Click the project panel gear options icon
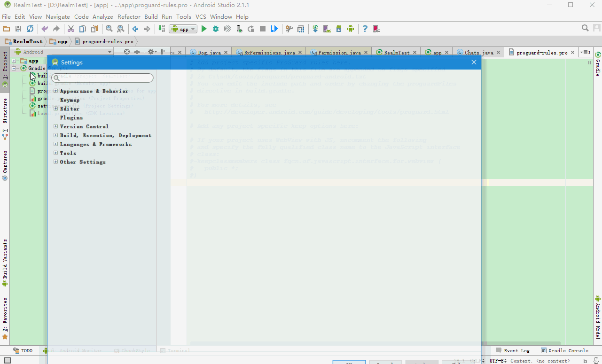This screenshot has height=364, width=602. [x=151, y=52]
